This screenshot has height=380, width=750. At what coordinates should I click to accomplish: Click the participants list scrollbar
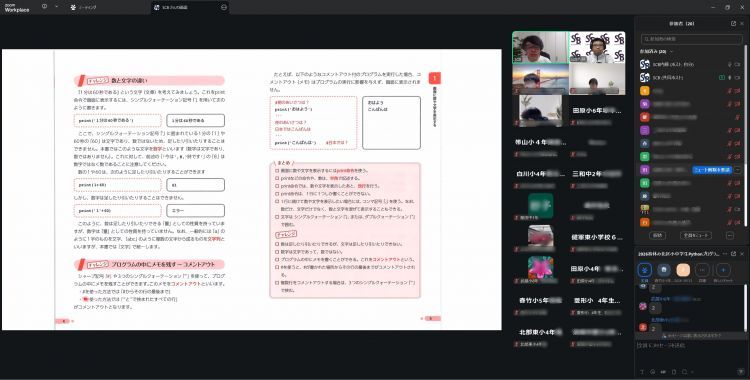coord(746,134)
